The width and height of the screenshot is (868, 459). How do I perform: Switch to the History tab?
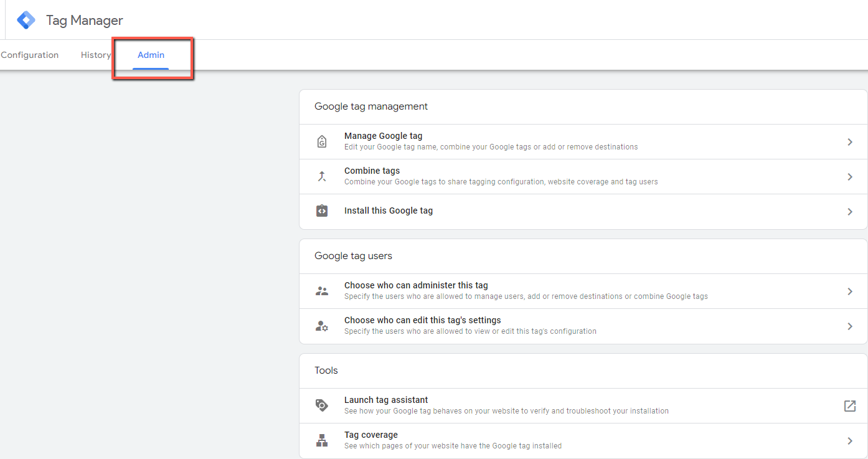point(96,55)
